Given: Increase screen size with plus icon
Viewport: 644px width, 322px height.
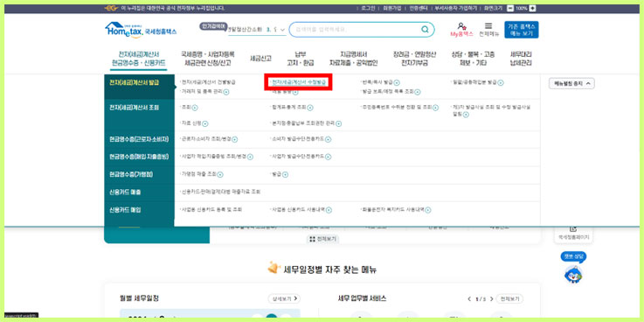Looking at the screenshot, I should tap(532, 8).
